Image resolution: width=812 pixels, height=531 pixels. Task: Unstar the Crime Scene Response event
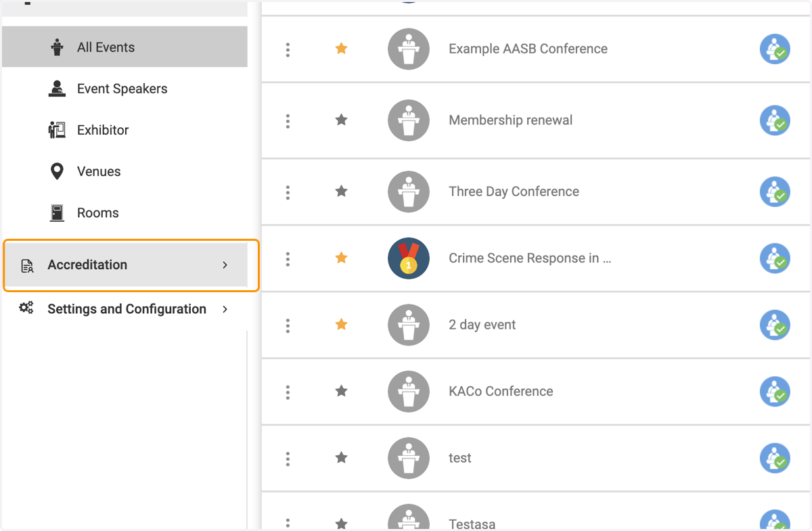[342, 257]
